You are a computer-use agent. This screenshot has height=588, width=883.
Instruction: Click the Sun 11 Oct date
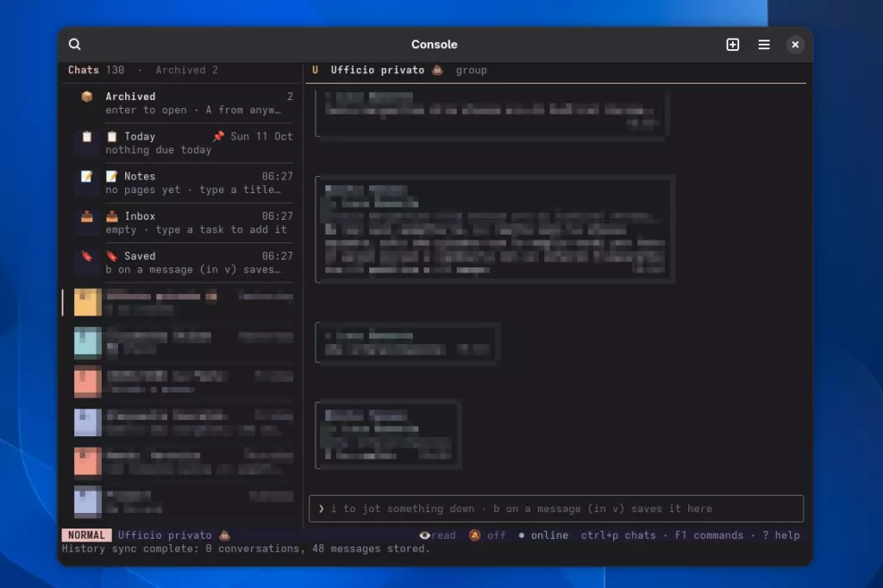(x=262, y=136)
